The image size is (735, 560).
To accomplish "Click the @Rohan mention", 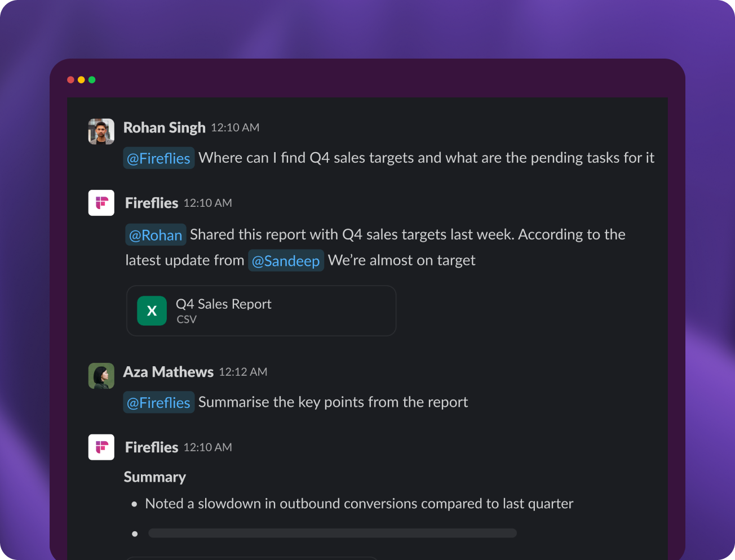I will point(156,235).
